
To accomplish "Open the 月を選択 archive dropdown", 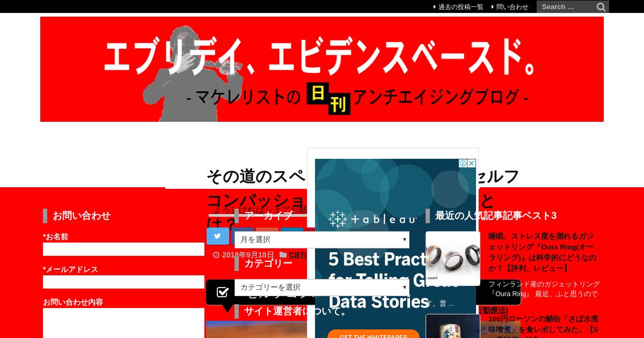I will (322, 240).
